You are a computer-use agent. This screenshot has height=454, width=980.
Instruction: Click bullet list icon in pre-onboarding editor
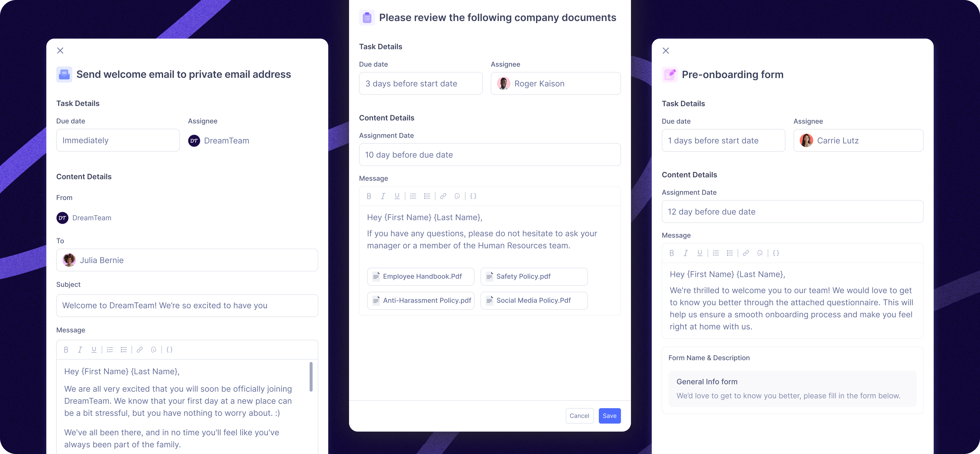[x=730, y=253]
